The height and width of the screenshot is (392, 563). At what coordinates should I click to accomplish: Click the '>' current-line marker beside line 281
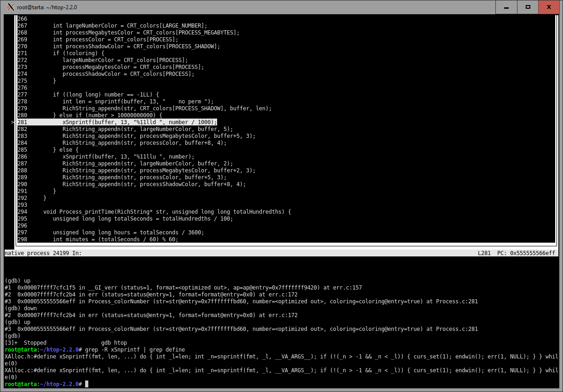[12, 122]
